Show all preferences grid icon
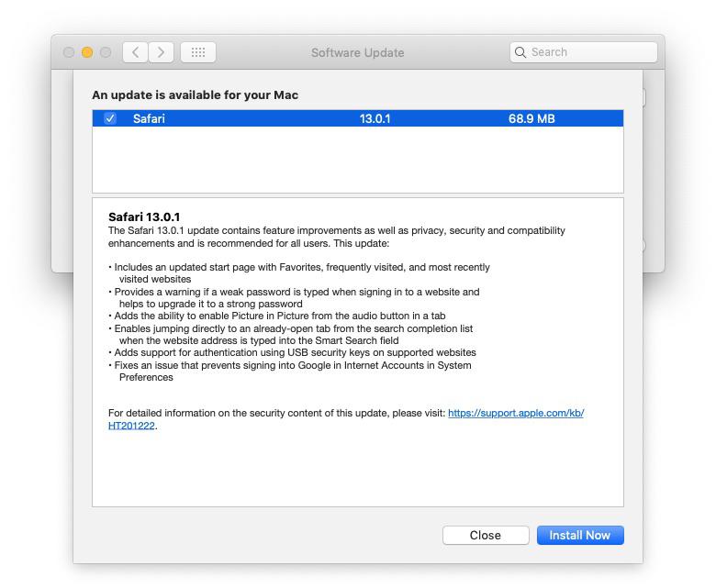The width and height of the screenshot is (716, 588). (x=198, y=52)
